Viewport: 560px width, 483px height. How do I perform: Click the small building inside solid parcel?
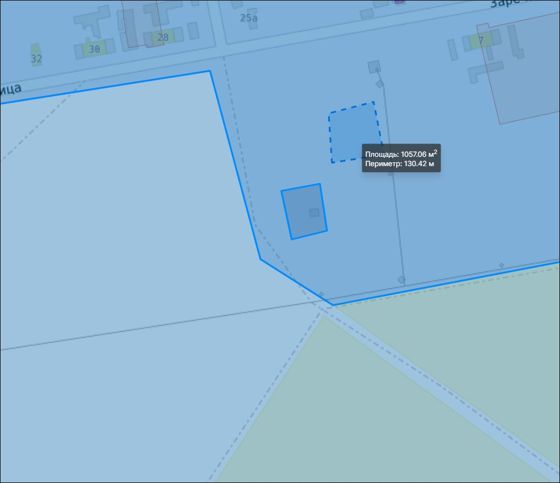[314, 213]
